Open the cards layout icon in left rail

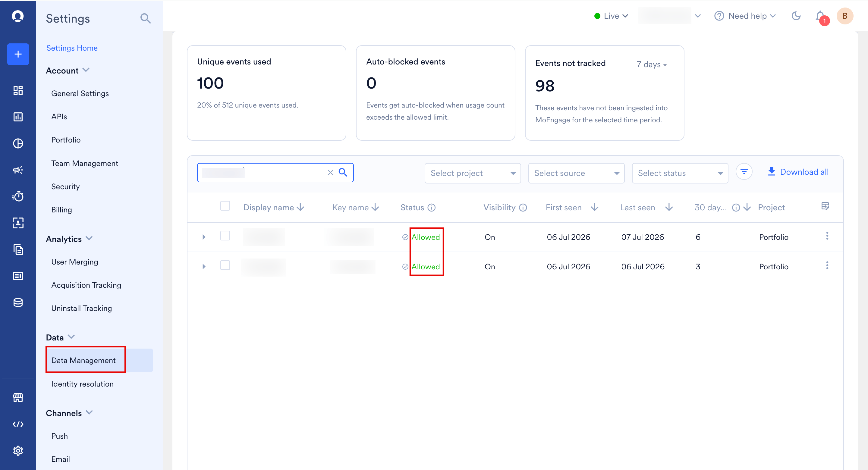point(18,276)
